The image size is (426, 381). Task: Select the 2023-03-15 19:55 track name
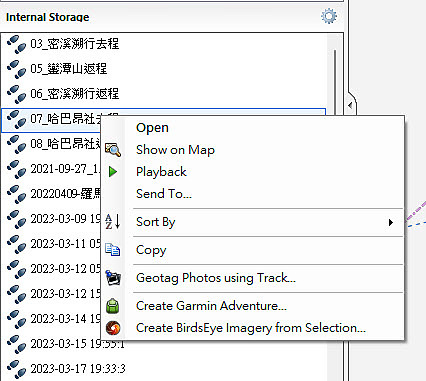coord(78,344)
